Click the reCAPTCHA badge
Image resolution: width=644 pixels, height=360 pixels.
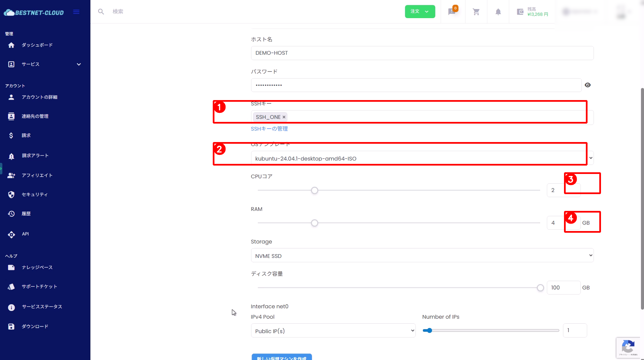coord(628,347)
